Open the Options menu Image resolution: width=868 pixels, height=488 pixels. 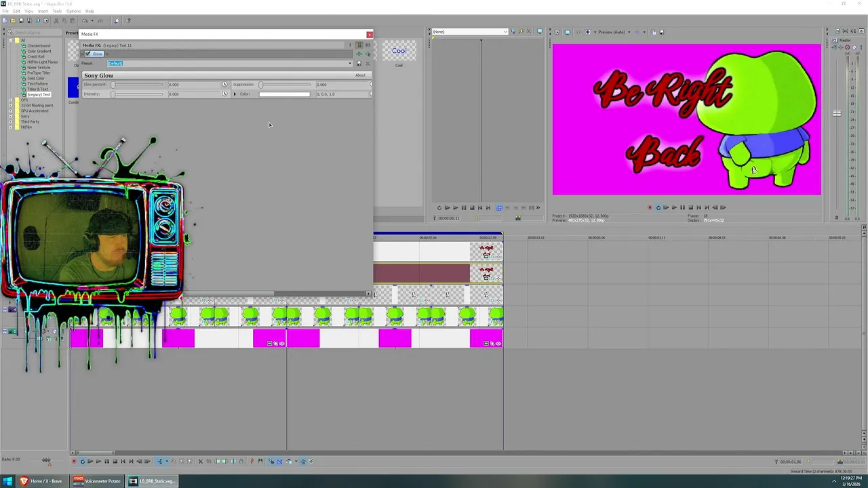point(73,11)
